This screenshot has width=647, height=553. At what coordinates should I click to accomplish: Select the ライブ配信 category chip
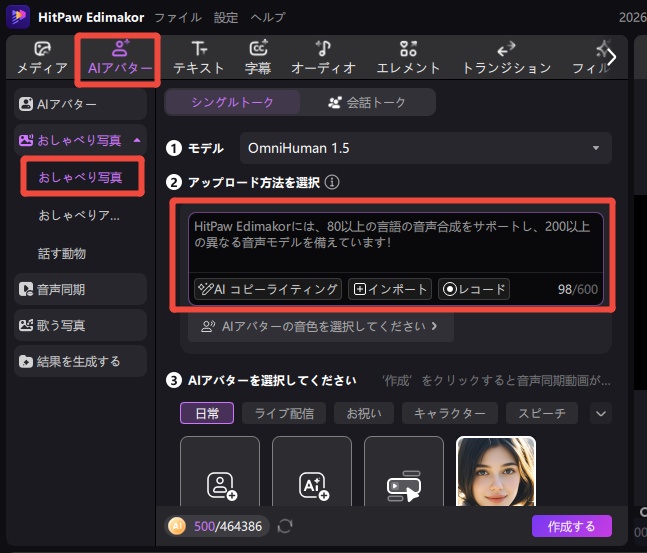tap(284, 413)
